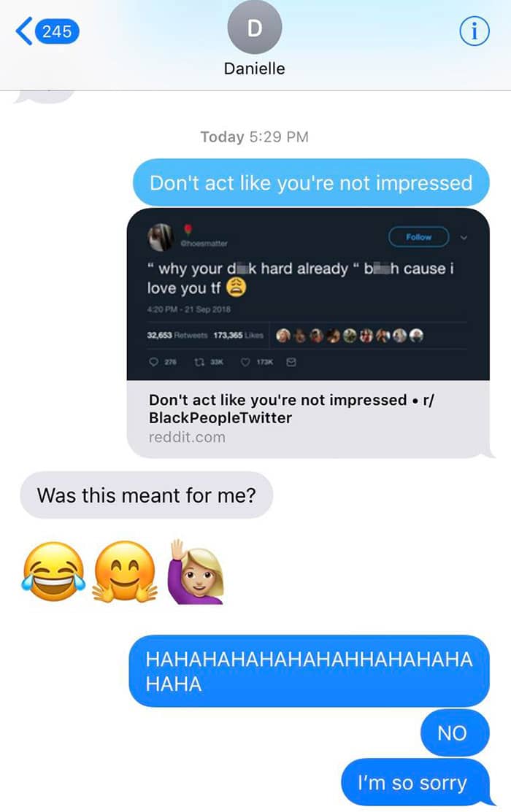The height and width of the screenshot is (812, 511).
Task: Expand the tweet options chevron
Action: tap(464, 237)
